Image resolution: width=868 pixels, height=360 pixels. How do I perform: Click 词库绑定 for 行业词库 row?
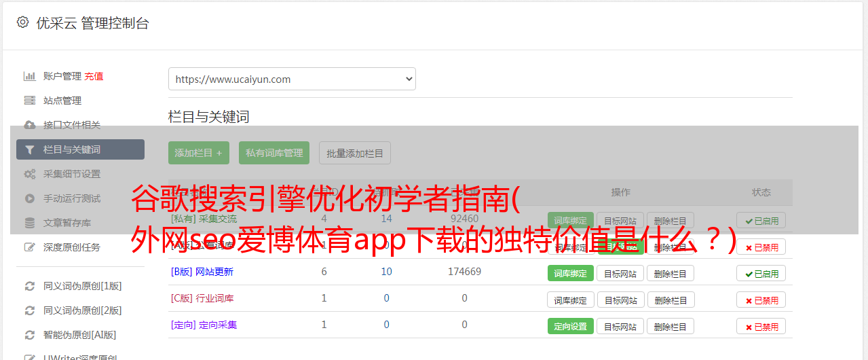pos(571,300)
